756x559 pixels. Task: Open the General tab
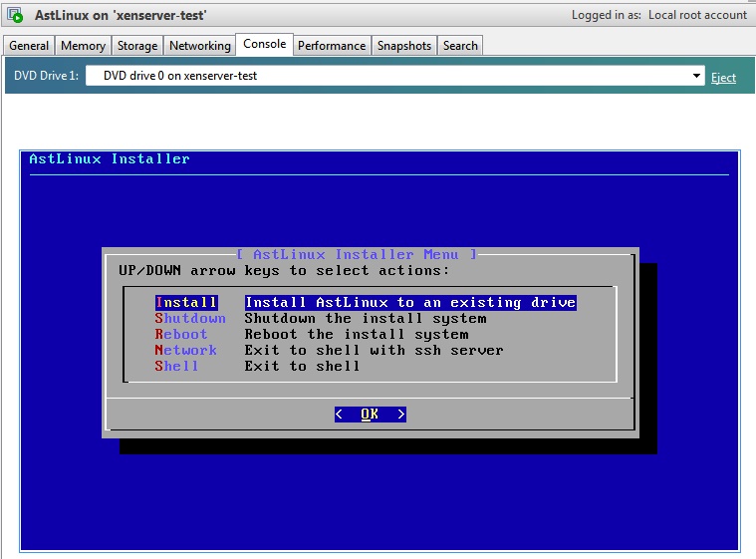coord(29,45)
